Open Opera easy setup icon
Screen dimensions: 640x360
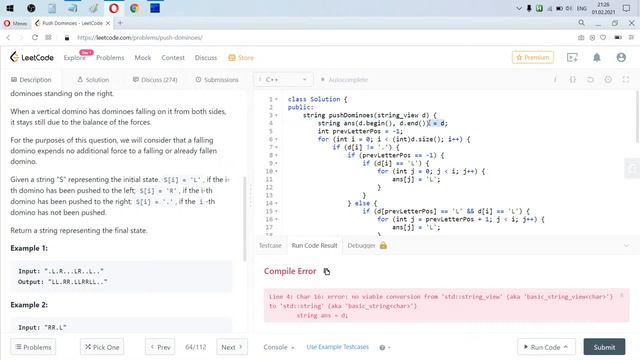pos(631,38)
